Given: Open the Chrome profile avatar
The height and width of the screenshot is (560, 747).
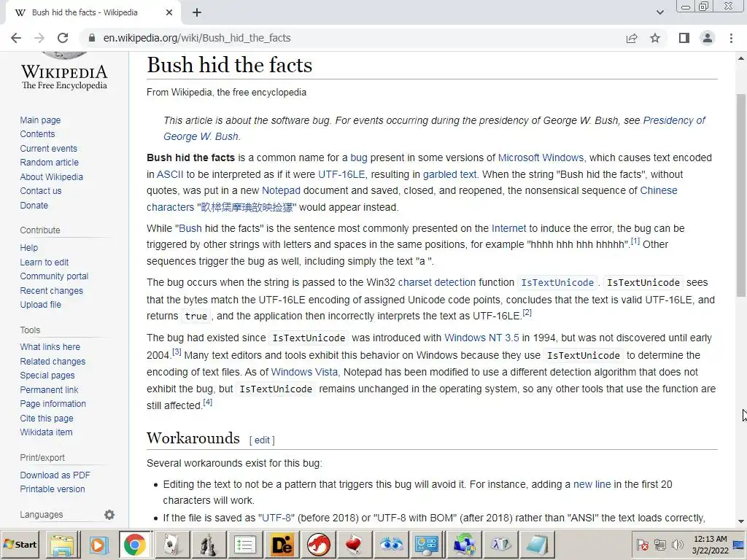Looking at the screenshot, I should click(708, 38).
